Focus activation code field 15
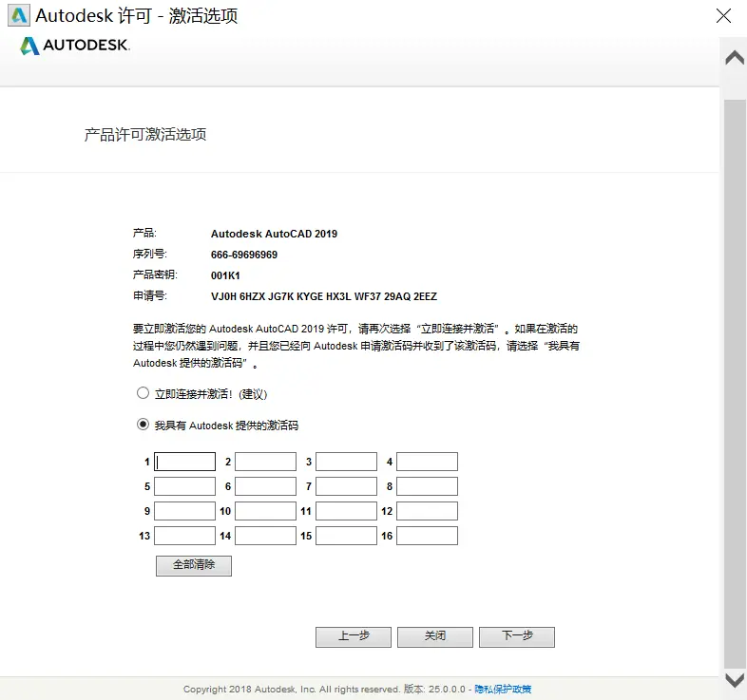 (x=346, y=536)
